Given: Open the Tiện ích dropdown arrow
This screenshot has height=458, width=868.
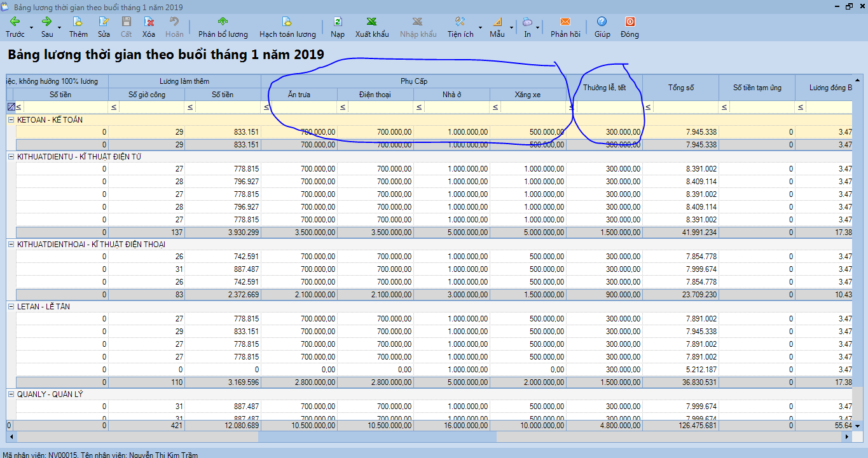Looking at the screenshot, I should (480, 28).
